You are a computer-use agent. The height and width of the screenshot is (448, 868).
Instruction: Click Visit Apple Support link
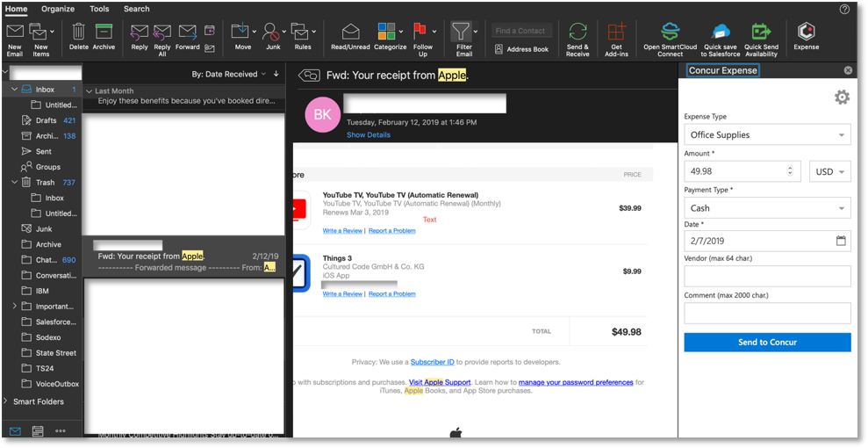pos(440,382)
